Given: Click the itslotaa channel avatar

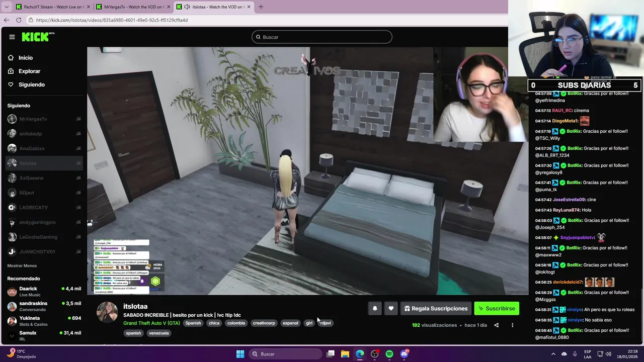Looking at the screenshot, I should (x=107, y=312).
